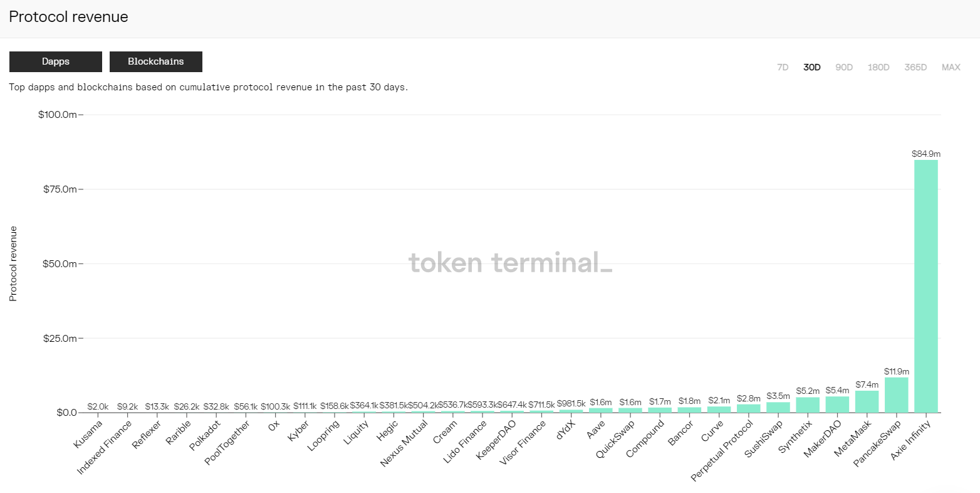This screenshot has width=980, height=493.
Task: Click the Synthetix revenue bar
Action: click(x=808, y=405)
